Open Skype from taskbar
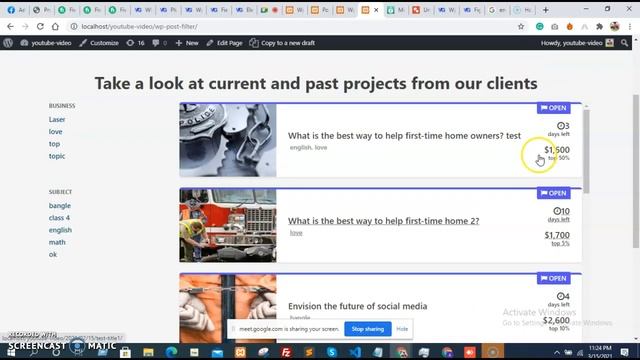The width and height of the screenshot is (640, 360). pyautogui.click(x=331, y=352)
